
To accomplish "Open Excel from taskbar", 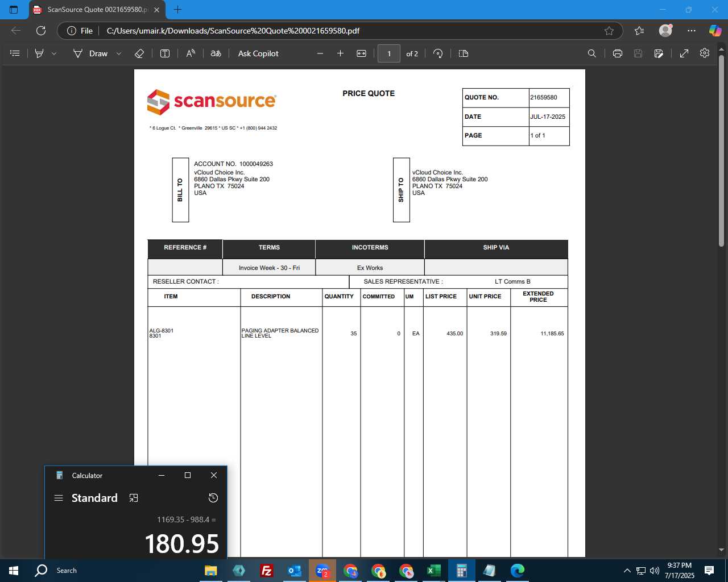I will [x=434, y=571].
